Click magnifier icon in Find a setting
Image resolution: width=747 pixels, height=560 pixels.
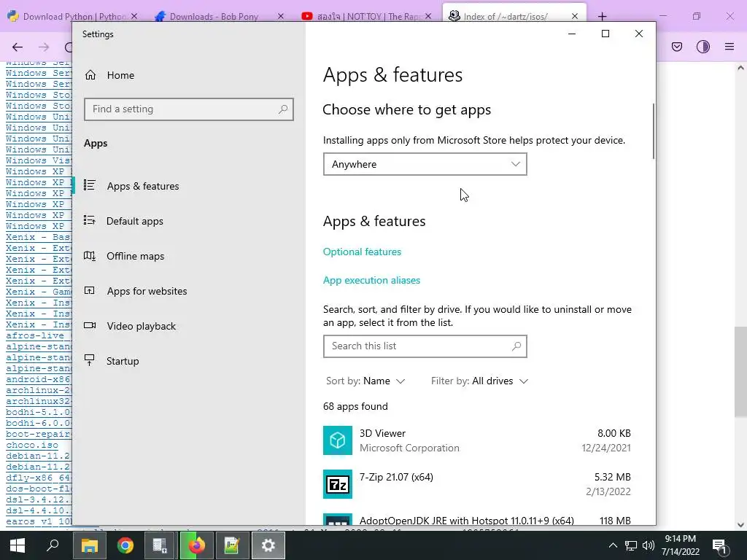283,109
